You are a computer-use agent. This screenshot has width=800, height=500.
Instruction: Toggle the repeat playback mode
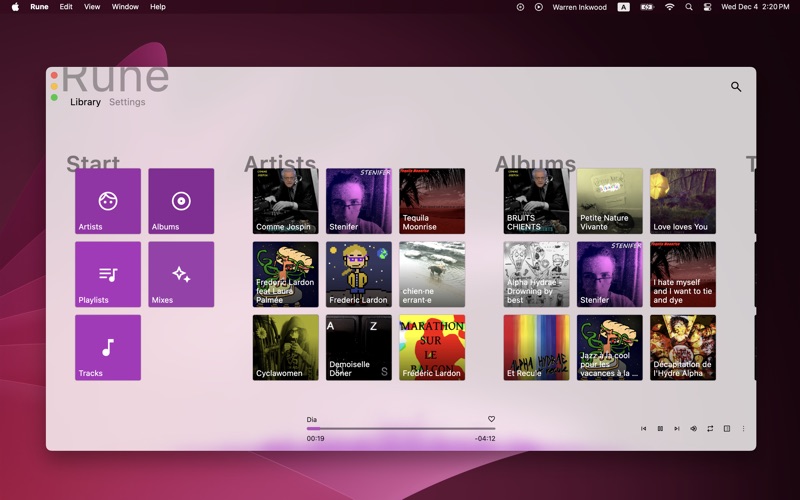click(x=710, y=429)
